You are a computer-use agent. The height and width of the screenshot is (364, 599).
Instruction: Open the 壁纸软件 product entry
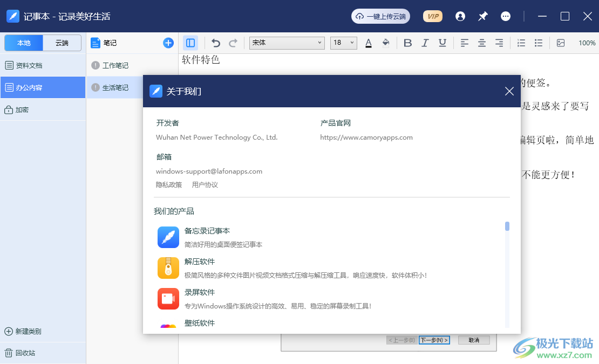(x=200, y=323)
